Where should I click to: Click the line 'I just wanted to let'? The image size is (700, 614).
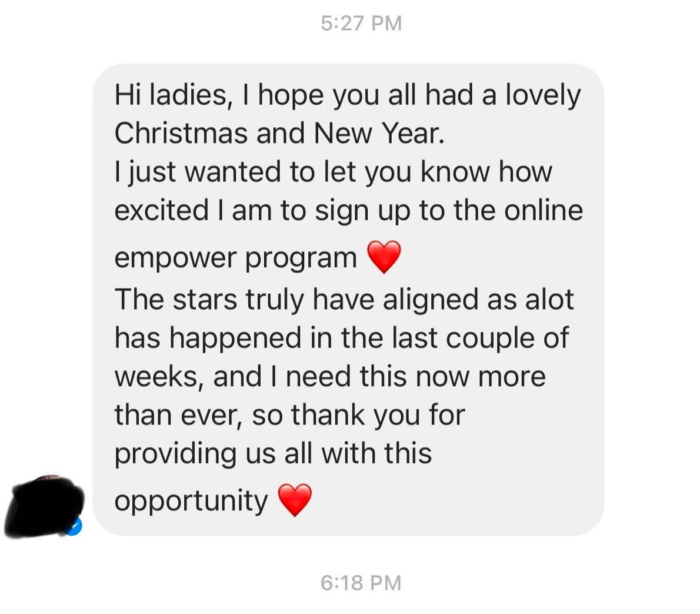pos(334,172)
